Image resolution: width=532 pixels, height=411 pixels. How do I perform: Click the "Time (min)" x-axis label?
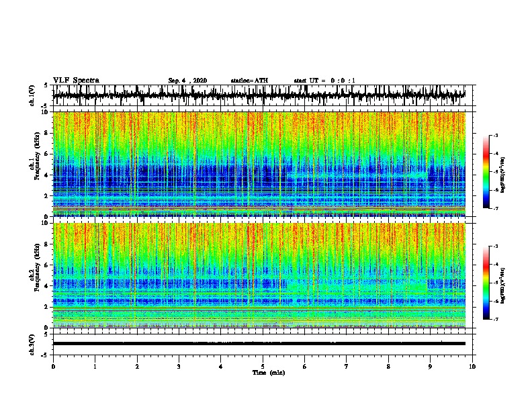pos(269,373)
